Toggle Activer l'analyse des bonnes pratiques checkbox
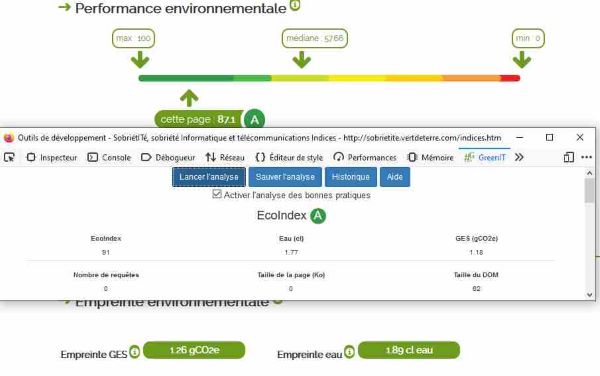The height and width of the screenshot is (376, 600). tap(217, 194)
